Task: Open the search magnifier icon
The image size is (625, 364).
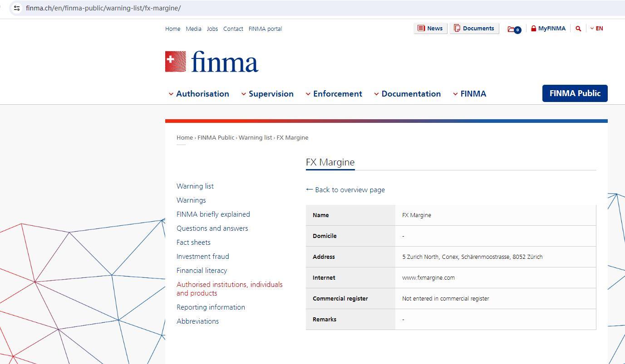Action: coord(578,29)
